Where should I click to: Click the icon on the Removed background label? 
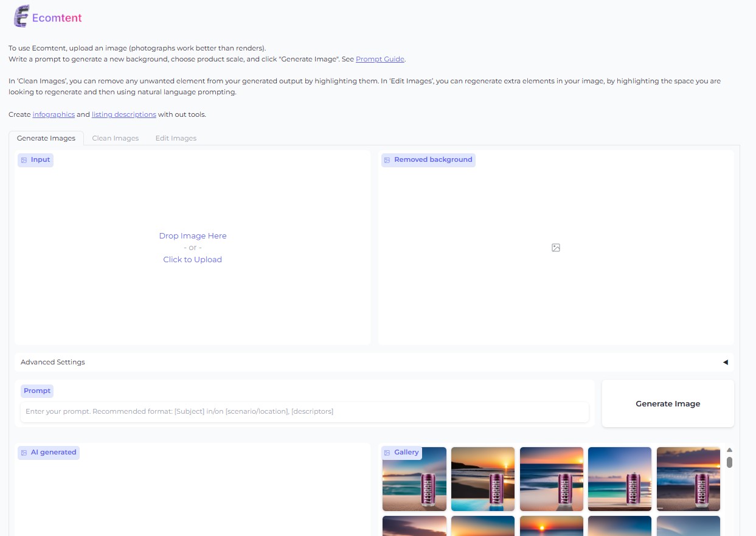(387, 159)
